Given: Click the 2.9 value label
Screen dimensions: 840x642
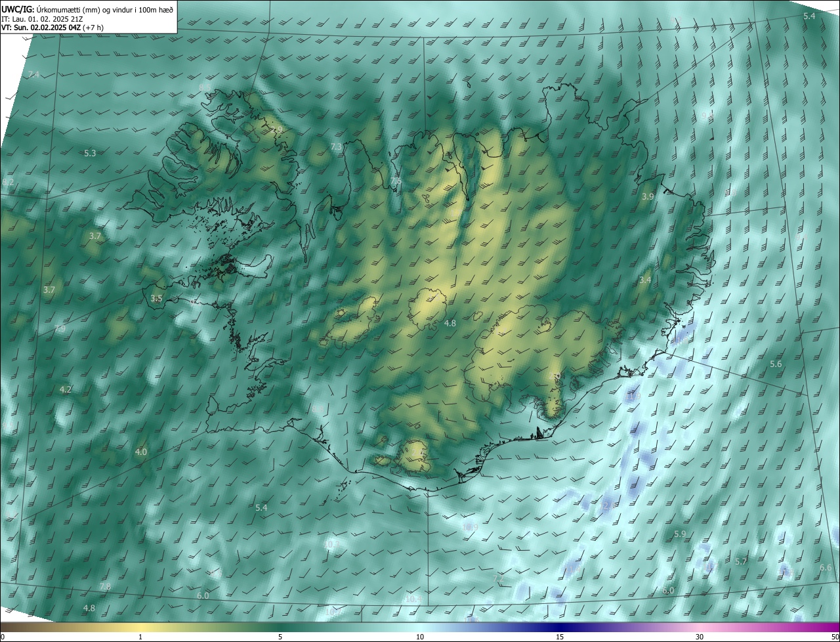Looking at the screenshot, I should (277, 130).
